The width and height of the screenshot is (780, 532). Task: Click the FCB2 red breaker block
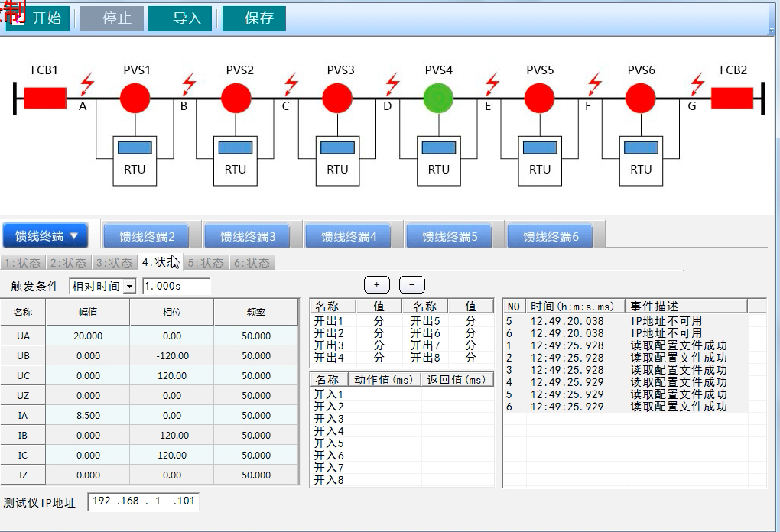tap(732, 99)
